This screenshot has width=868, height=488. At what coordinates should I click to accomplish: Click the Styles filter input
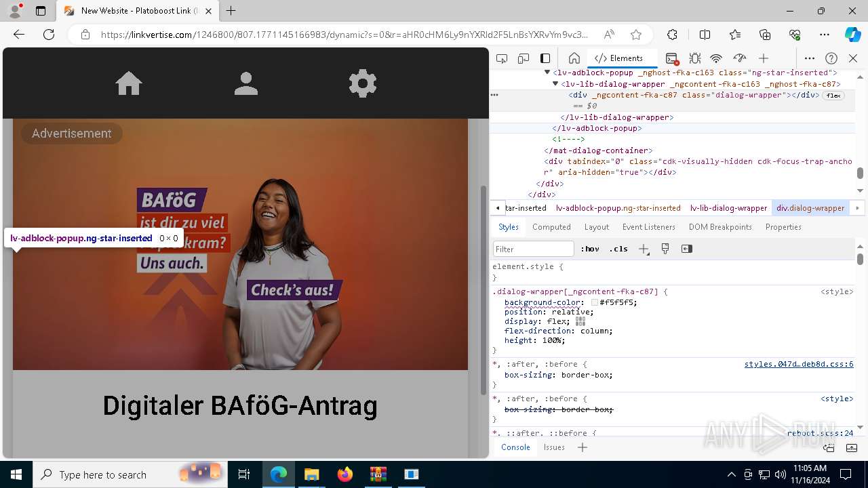(534, 249)
